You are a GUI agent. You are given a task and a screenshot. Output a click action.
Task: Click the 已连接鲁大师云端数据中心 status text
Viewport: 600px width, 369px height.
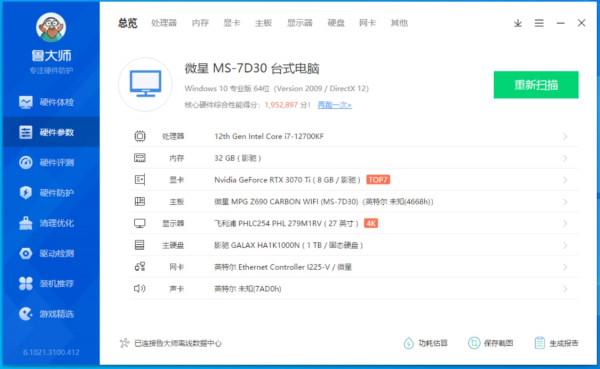point(178,343)
